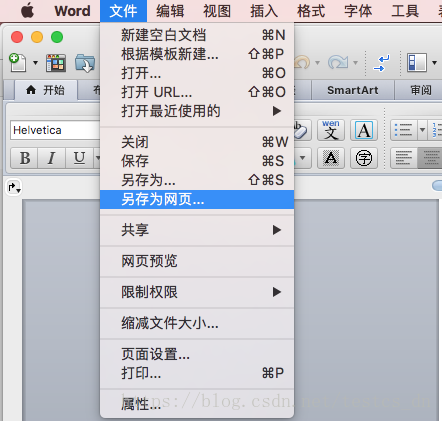
Task: Click the sidebar pane toolbar icon
Action: click(417, 63)
